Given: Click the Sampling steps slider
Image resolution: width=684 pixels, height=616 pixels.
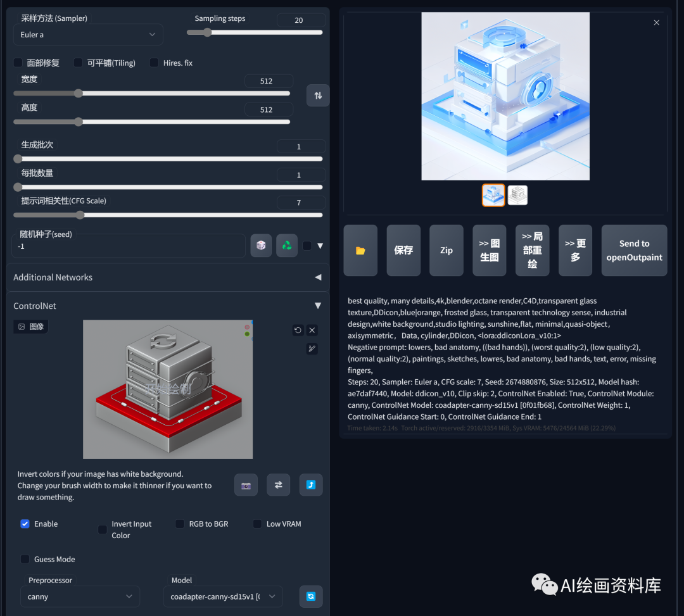Looking at the screenshot, I should [255, 32].
